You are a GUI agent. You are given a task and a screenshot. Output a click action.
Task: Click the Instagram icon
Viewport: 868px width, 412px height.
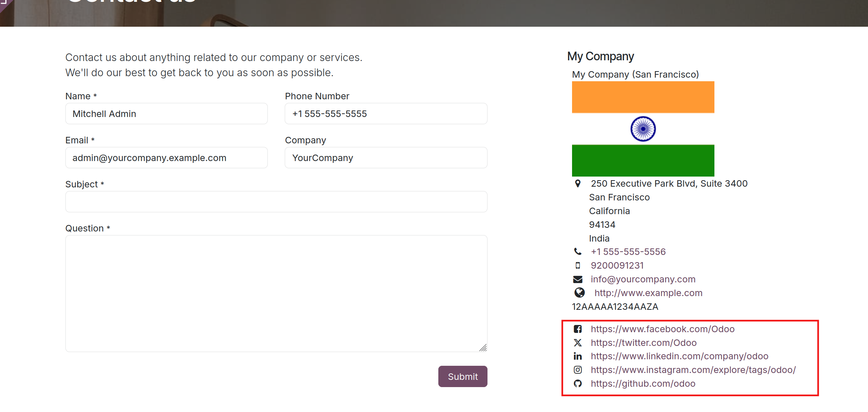(577, 370)
